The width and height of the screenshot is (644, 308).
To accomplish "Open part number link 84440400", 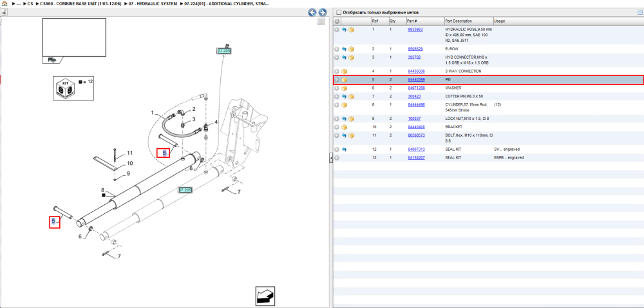I will pos(417,127).
